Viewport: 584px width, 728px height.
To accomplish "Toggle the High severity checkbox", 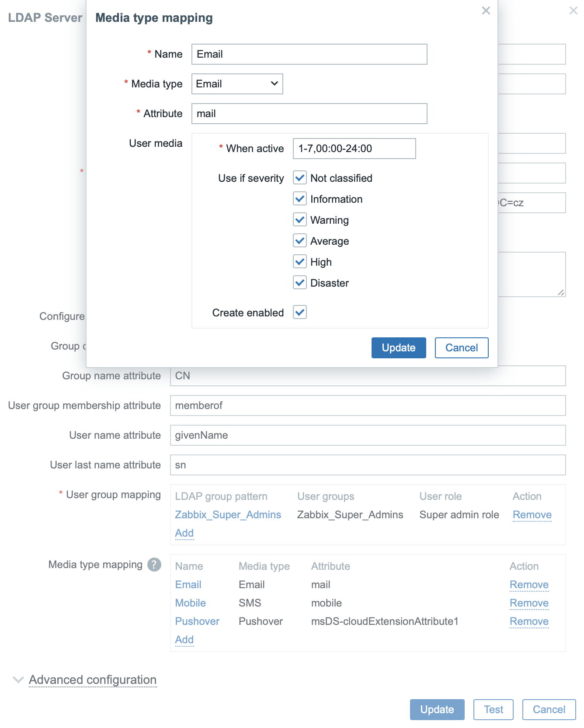I will click(x=300, y=262).
